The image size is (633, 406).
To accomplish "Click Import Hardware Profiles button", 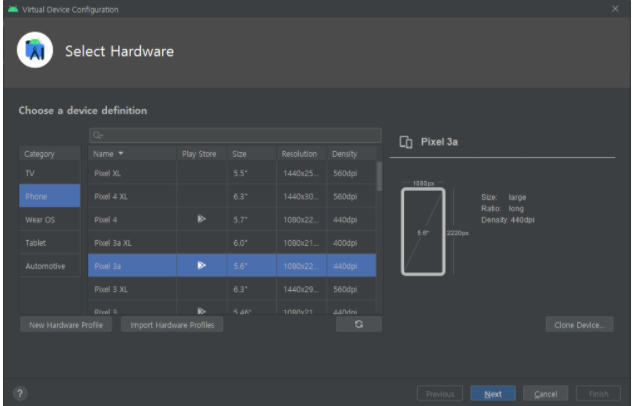I will point(172,324).
